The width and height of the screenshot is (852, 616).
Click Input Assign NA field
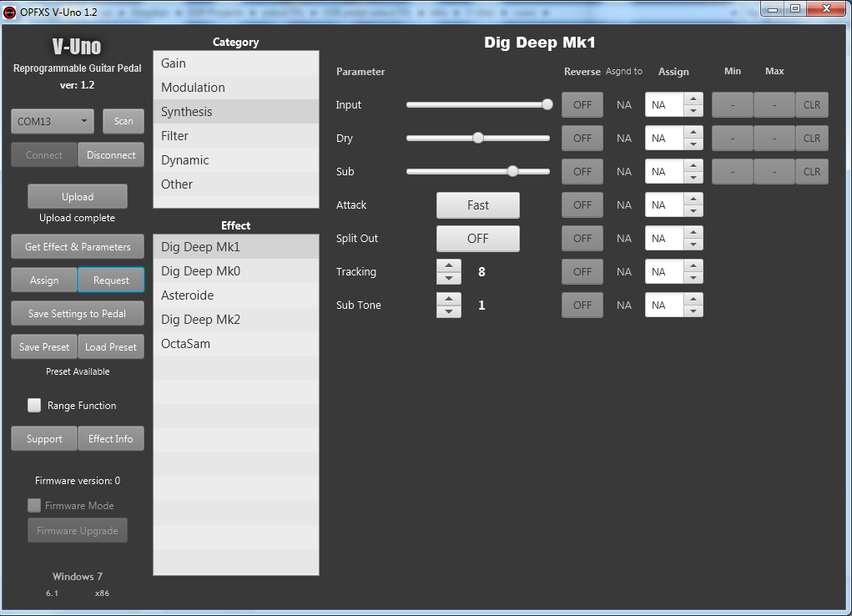tap(664, 105)
